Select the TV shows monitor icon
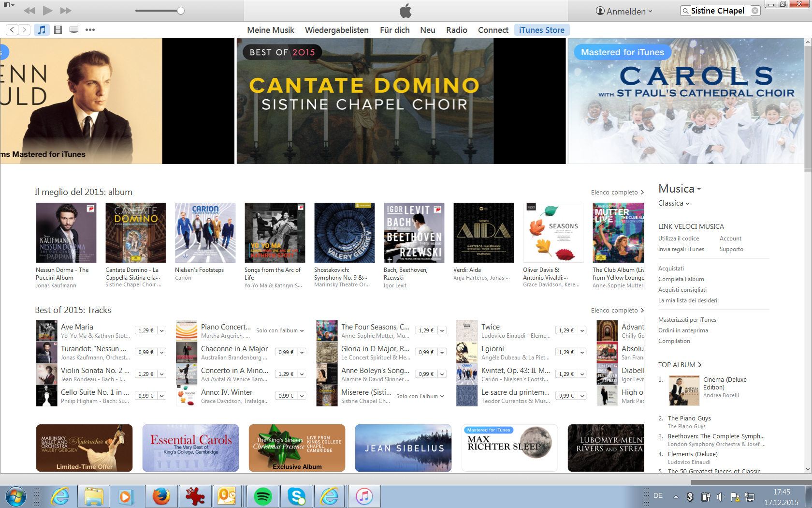The height and width of the screenshot is (508, 812). (74, 30)
